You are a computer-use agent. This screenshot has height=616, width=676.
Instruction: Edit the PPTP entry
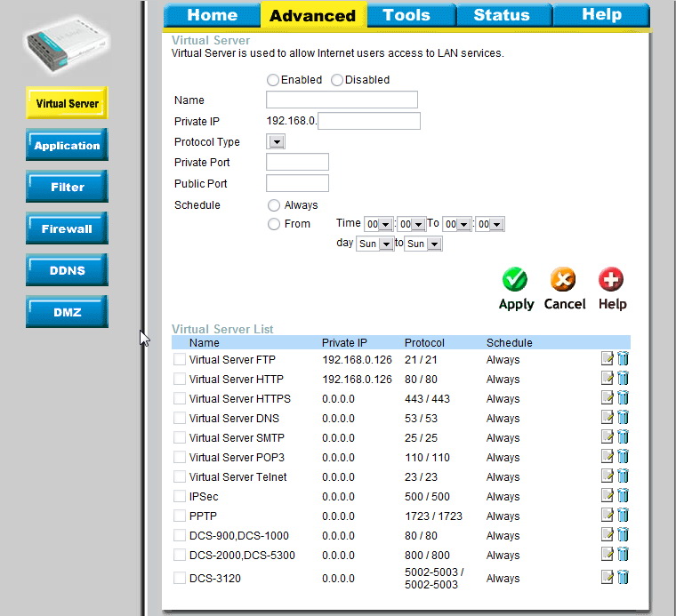point(607,515)
